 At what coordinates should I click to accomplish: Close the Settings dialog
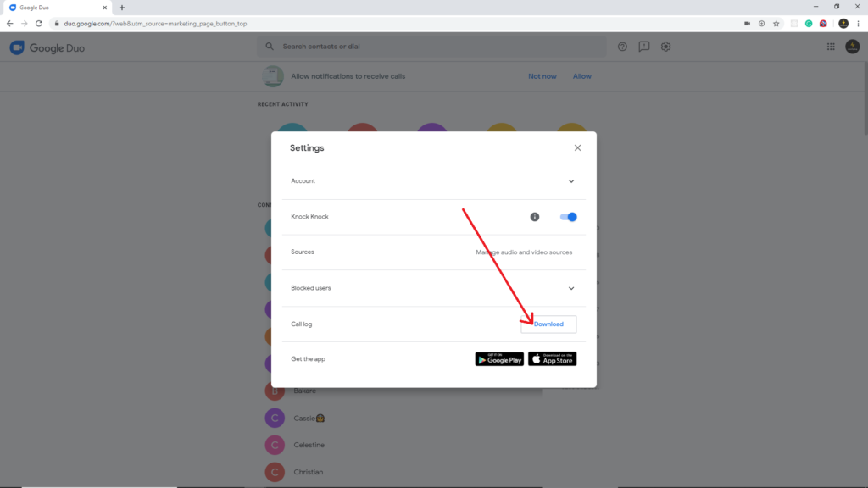pyautogui.click(x=577, y=147)
